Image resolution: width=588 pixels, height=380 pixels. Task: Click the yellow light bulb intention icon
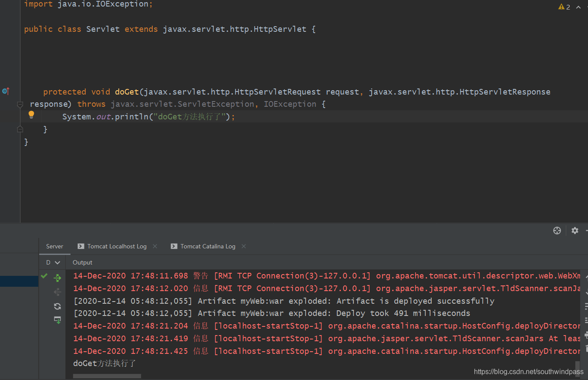pyautogui.click(x=31, y=115)
